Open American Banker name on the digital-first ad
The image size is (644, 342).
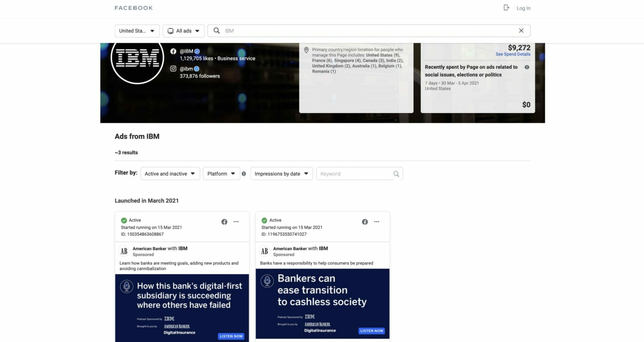[x=149, y=249]
